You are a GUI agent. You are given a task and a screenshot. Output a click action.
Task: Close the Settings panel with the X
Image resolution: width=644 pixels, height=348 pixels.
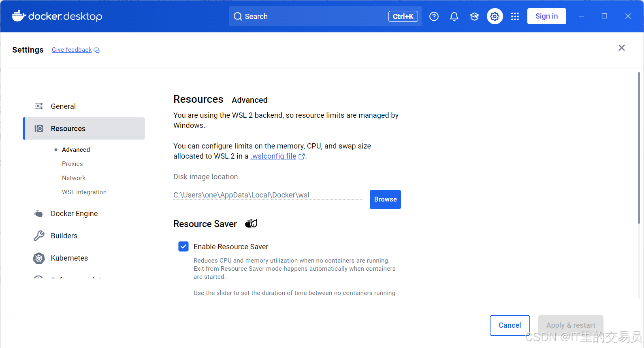[x=622, y=48]
